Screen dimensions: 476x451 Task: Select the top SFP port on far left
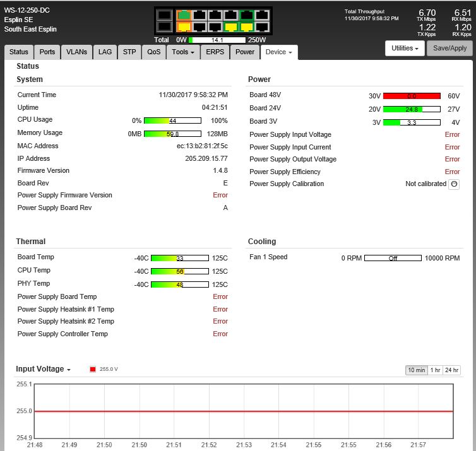[x=165, y=15]
